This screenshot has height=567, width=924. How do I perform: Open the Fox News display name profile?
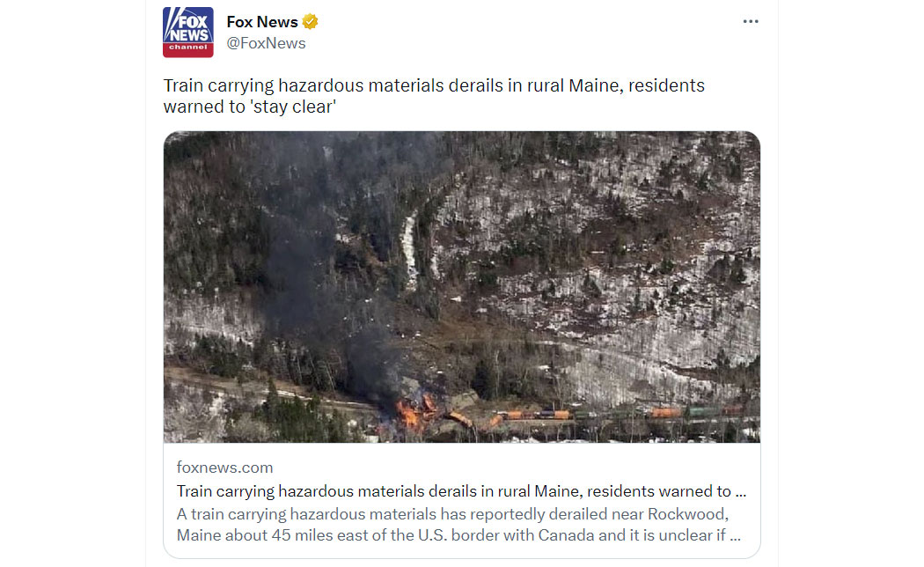coord(262,22)
